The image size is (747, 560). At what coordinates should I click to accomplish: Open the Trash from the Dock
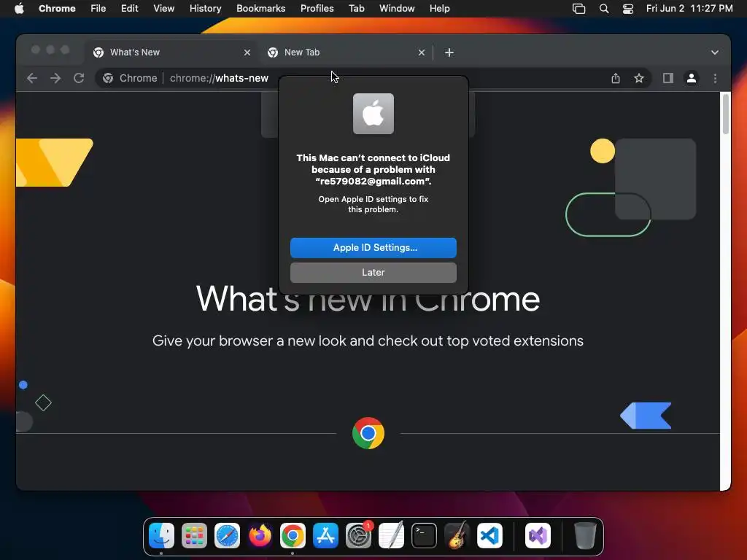[585, 536]
